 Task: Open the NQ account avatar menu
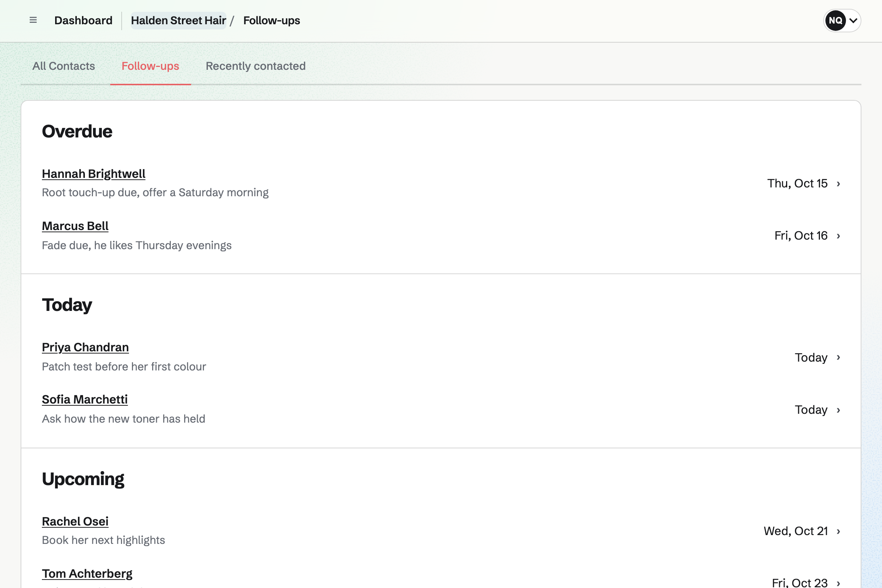pos(842,21)
